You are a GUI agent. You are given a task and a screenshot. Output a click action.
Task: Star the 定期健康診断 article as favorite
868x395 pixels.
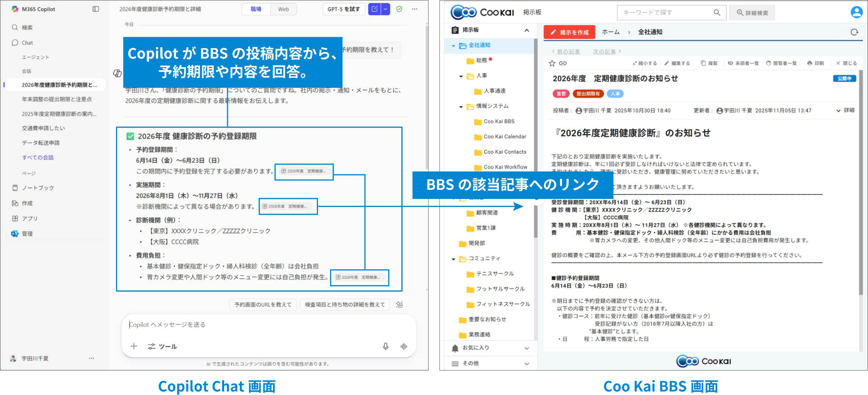click(x=551, y=63)
